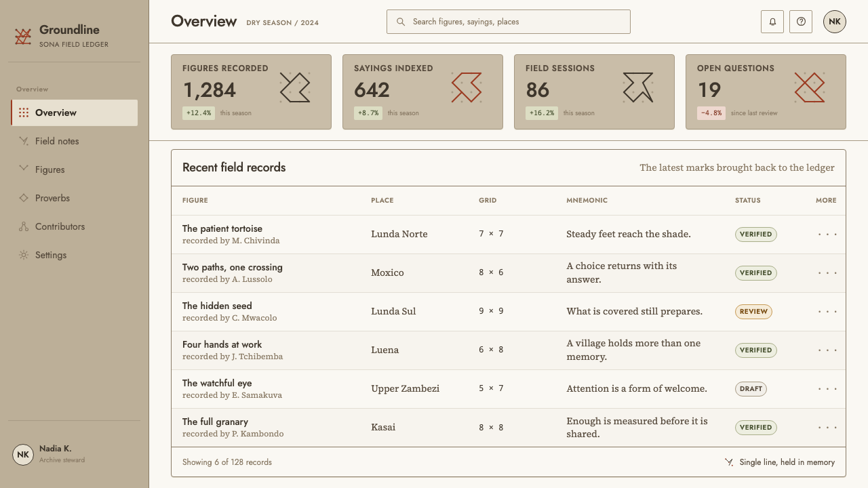Click 'Showing 6 of 128 records' text
Screen dimensions: 868x488
point(227,462)
